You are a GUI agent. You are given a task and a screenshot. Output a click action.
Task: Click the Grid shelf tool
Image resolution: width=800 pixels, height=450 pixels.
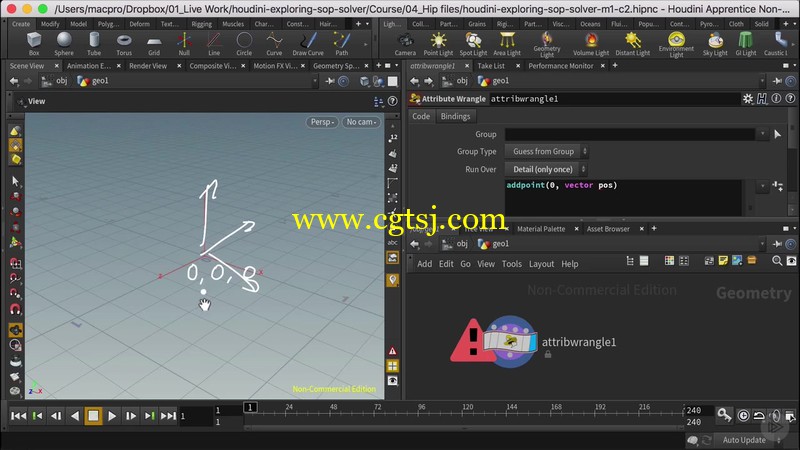point(154,43)
